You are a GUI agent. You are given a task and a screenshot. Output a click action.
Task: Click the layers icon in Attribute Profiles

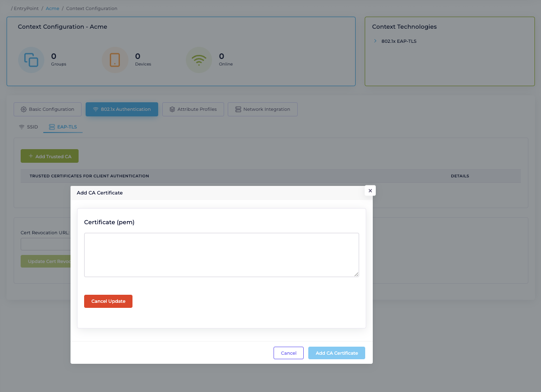click(x=172, y=109)
